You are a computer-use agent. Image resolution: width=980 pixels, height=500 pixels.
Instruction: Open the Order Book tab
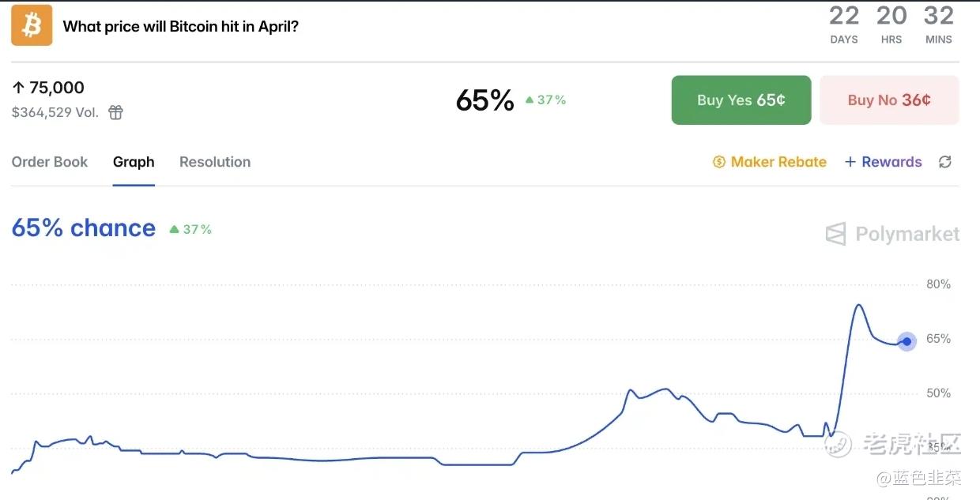(50, 162)
